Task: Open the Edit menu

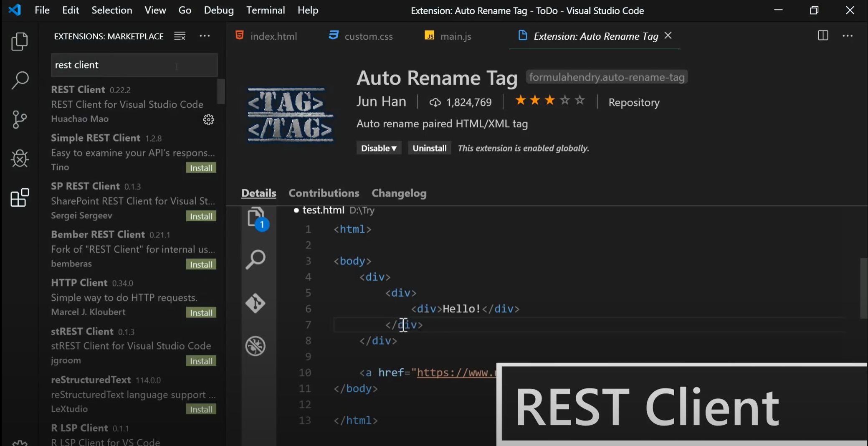Action: tap(71, 10)
